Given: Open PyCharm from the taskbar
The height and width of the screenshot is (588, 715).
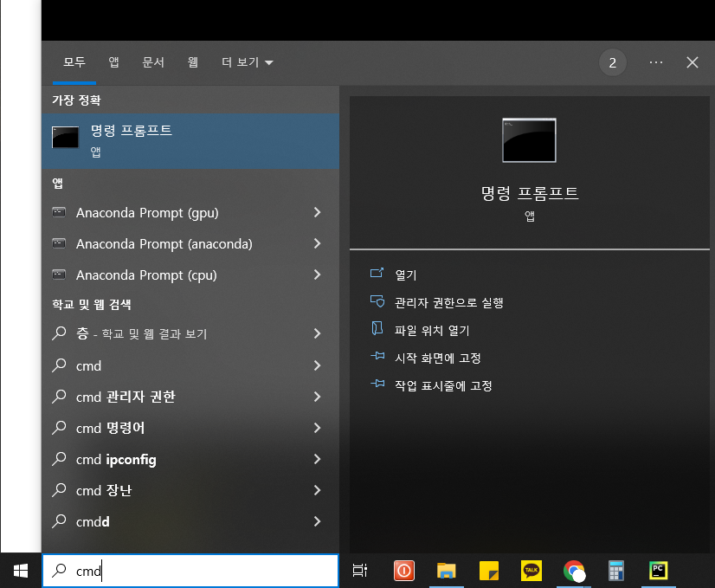Looking at the screenshot, I should [659, 570].
